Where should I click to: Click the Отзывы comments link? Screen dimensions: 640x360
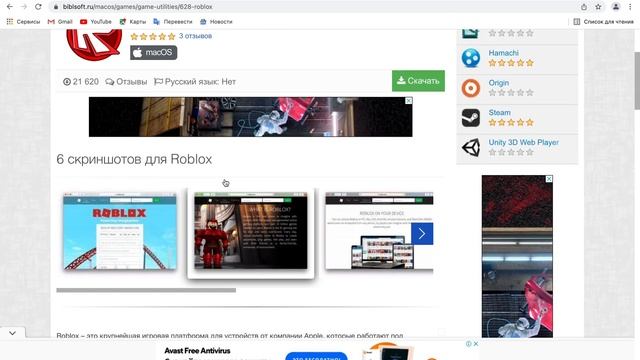126,82
